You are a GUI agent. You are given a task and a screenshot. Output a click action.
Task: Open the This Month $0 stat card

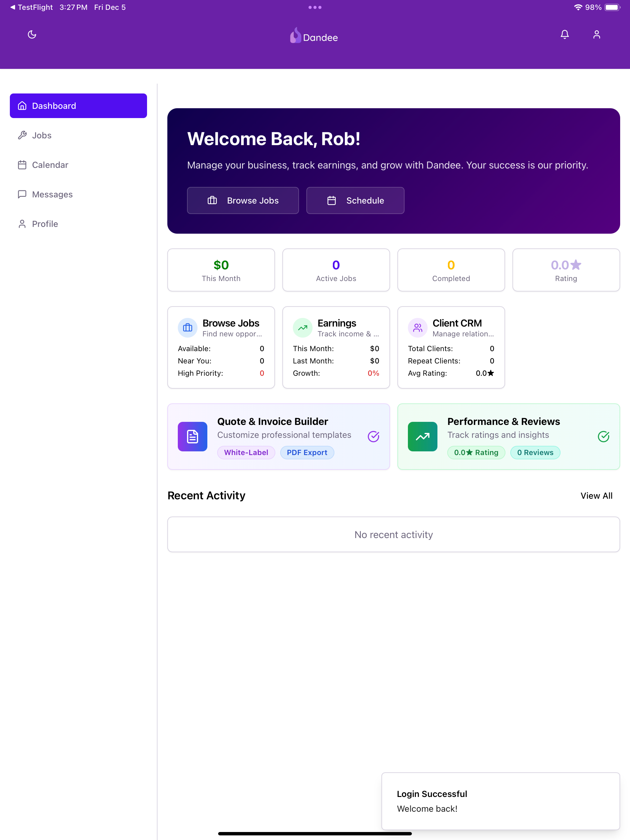coord(221,270)
